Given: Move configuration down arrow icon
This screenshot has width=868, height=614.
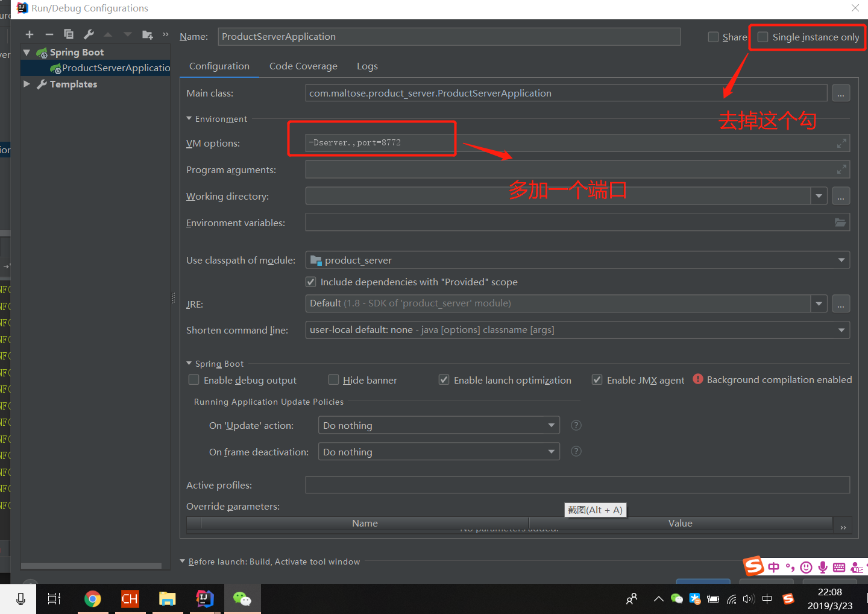Looking at the screenshot, I should point(127,34).
